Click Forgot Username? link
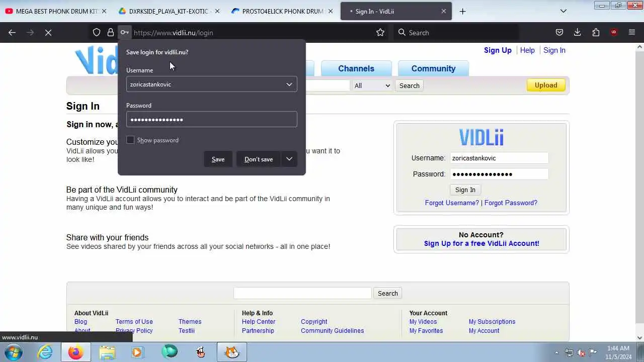Image resolution: width=644 pixels, height=362 pixels. [452, 203]
